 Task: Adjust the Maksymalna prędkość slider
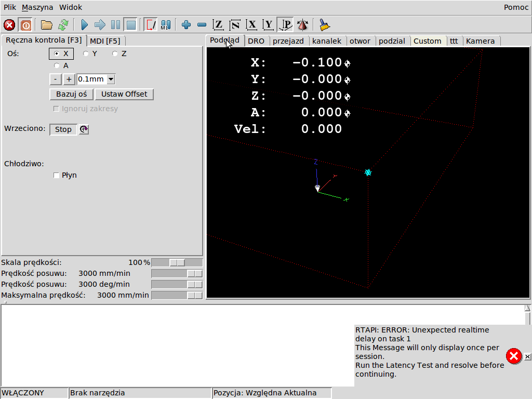(177, 295)
